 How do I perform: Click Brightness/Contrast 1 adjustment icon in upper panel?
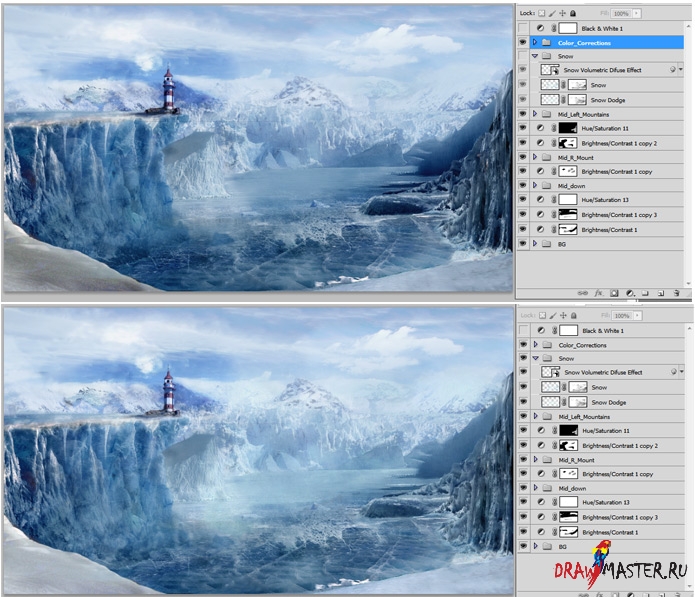pyautogui.click(x=540, y=230)
